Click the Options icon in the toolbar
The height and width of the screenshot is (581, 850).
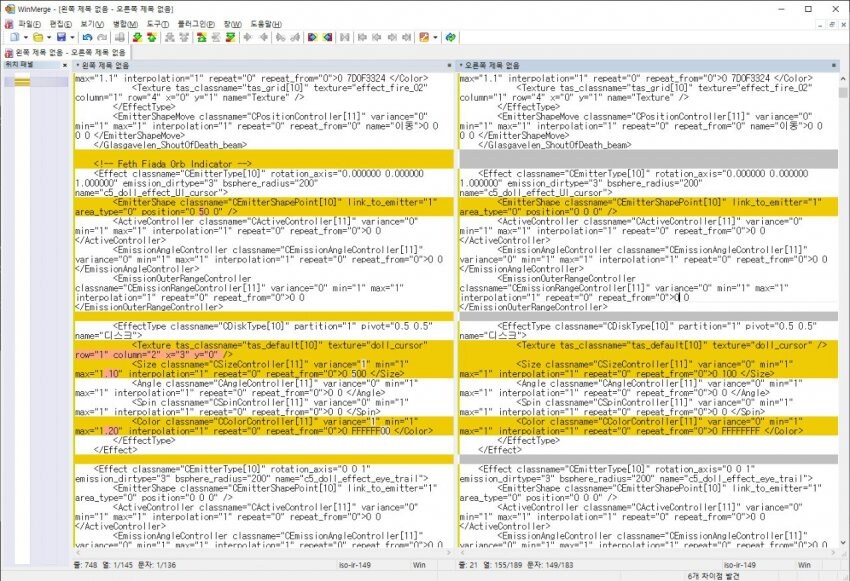pos(424,37)
